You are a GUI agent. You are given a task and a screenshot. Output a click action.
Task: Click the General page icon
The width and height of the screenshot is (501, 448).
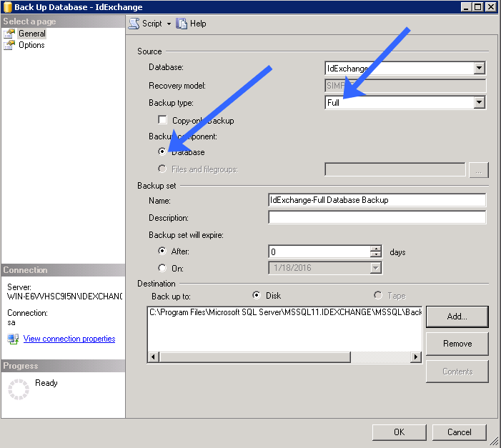(x=9, y=34)
